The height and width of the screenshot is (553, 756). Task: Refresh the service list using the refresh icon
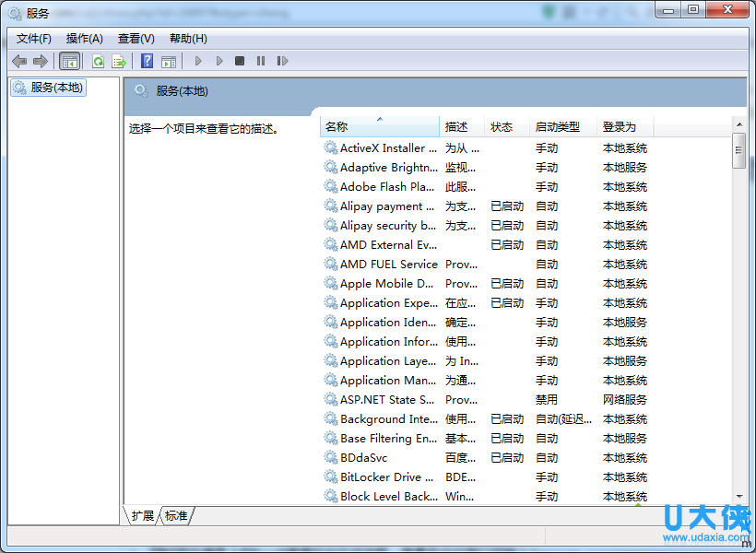[98, 61]
